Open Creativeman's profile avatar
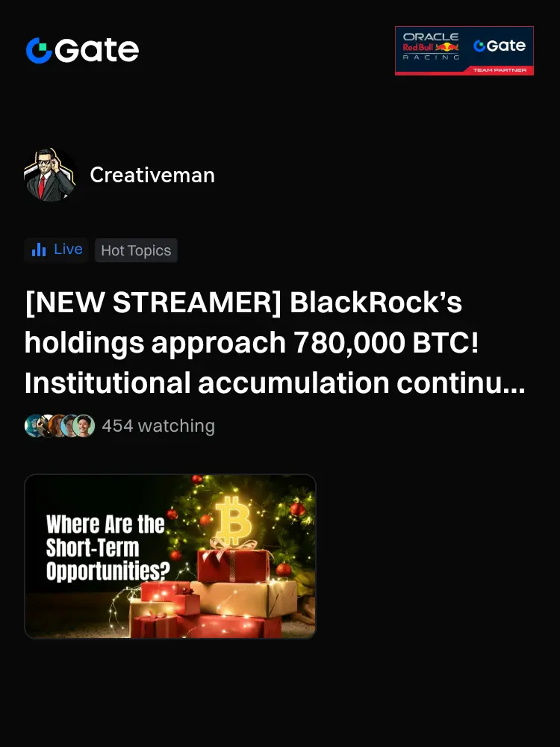This screenshot has width=560, height=747. [49, 175]
